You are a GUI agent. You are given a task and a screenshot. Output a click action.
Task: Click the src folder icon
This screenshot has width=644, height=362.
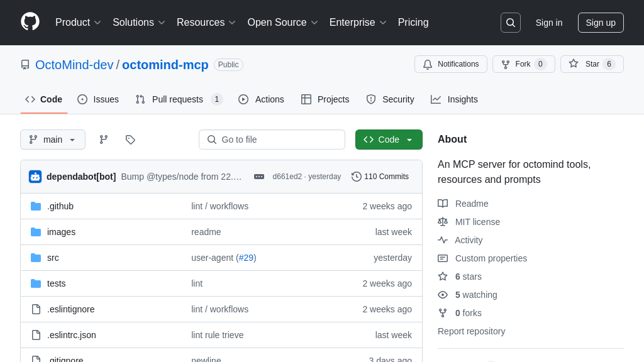pos(36,258)
